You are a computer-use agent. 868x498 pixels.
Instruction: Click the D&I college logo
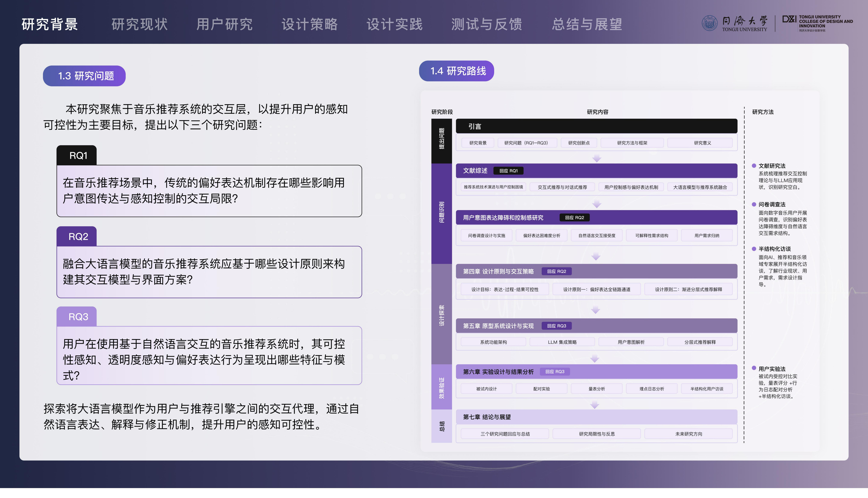coord(789,19)
